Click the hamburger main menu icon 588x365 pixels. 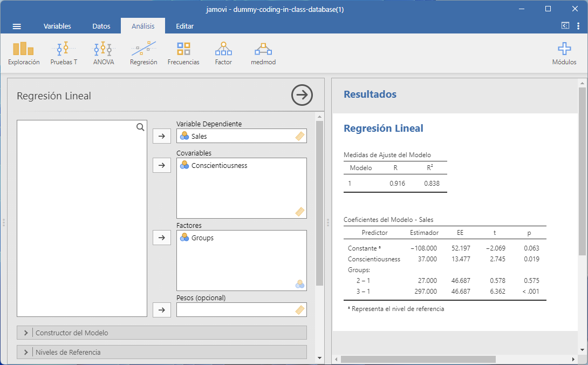(17, 26)
